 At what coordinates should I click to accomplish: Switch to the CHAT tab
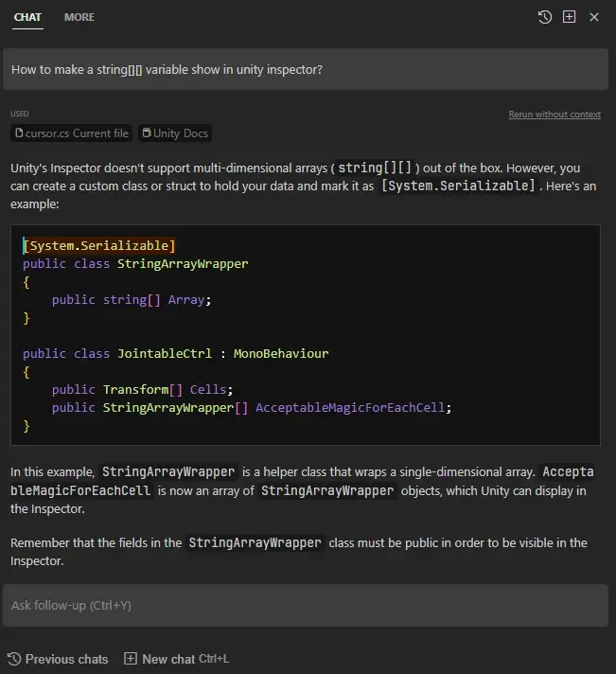[x=27, y=17]
